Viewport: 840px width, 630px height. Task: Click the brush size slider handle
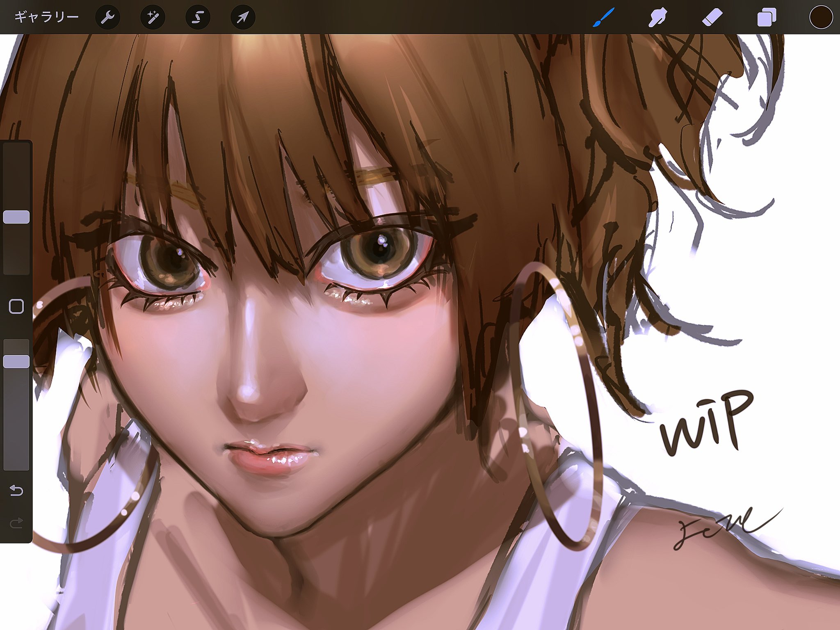[16, 217]
